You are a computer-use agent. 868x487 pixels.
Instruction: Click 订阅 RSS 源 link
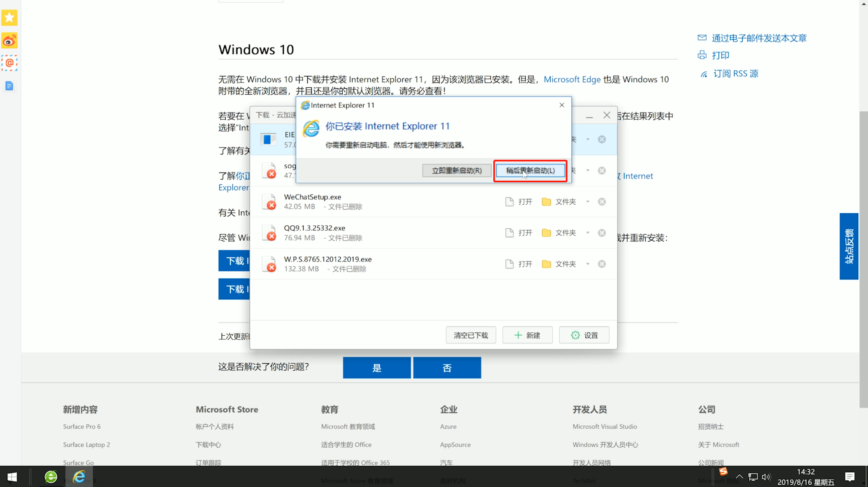pyautogui.click(x=736, y=74)
